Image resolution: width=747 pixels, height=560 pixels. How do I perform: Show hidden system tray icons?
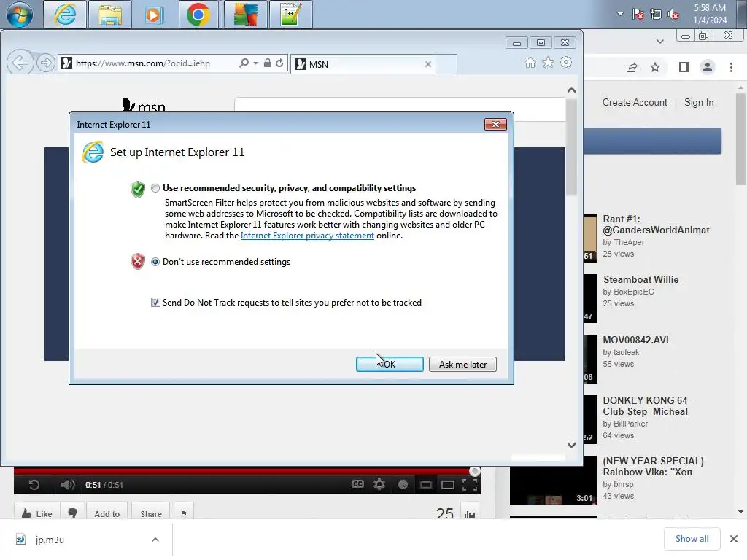(620, 14)
